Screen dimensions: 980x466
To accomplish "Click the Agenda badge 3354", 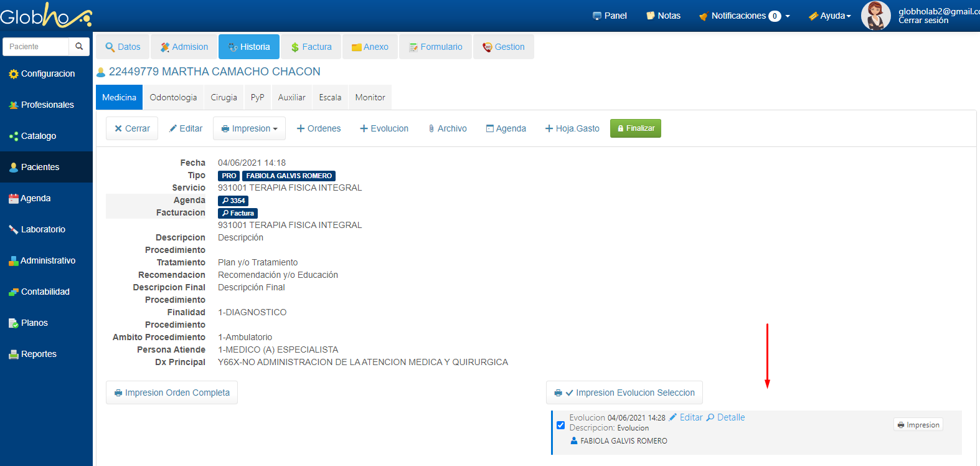I will click(x=233, y=201).
